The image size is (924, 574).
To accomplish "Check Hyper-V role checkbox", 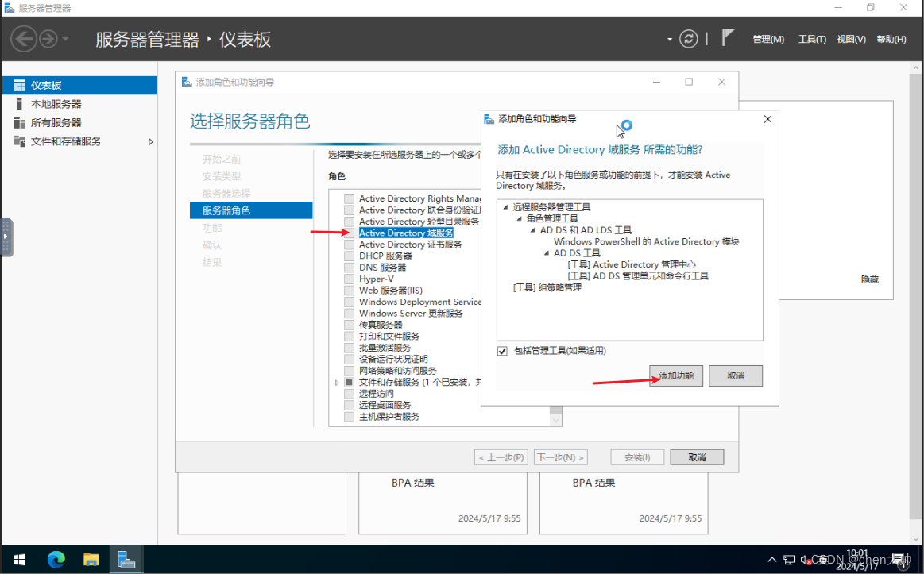I will point(350,279).
